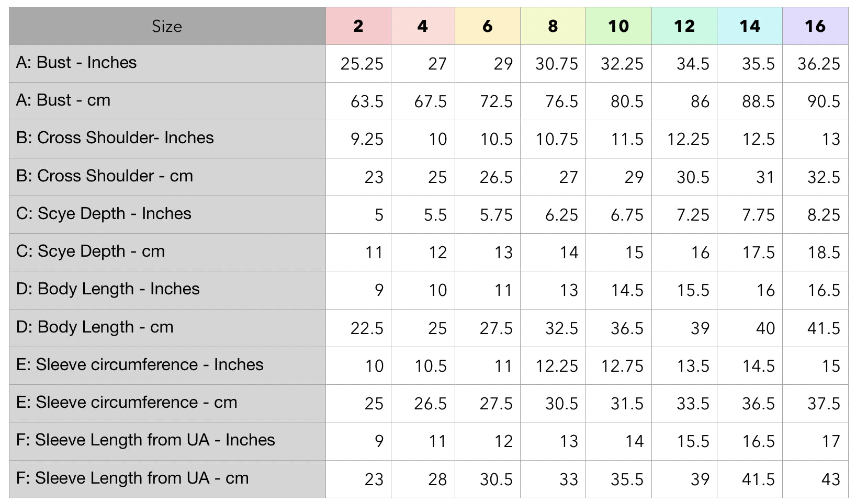
Task: Click the size 12 column header
Action: point(684,26)
